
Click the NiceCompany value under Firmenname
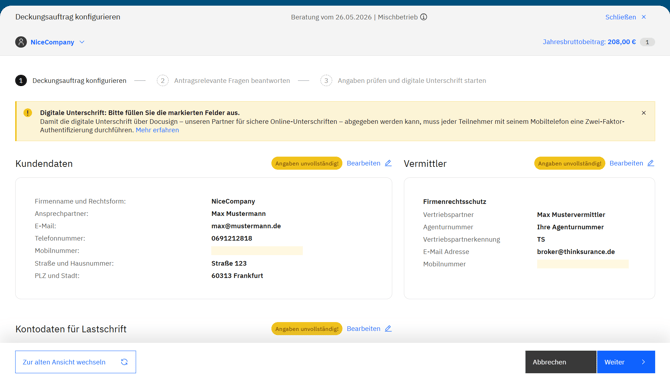point(233,201)
